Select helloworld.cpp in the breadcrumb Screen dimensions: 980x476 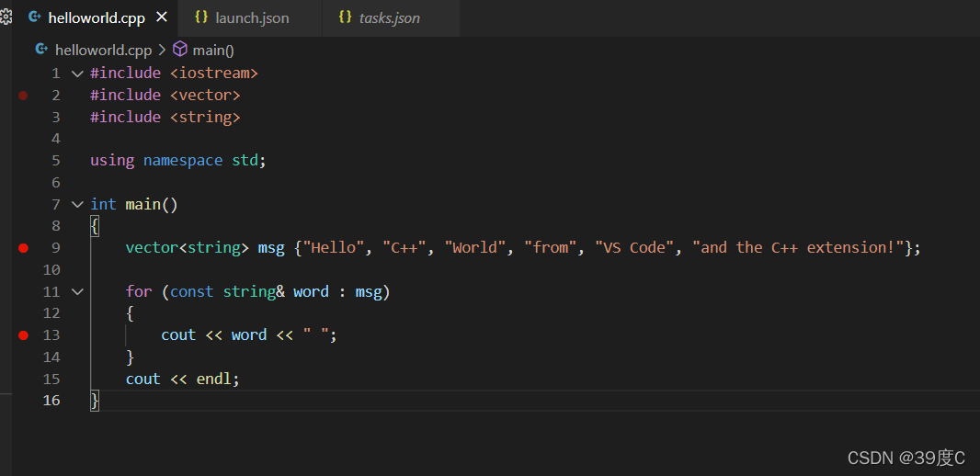click(x=104, y=50)
